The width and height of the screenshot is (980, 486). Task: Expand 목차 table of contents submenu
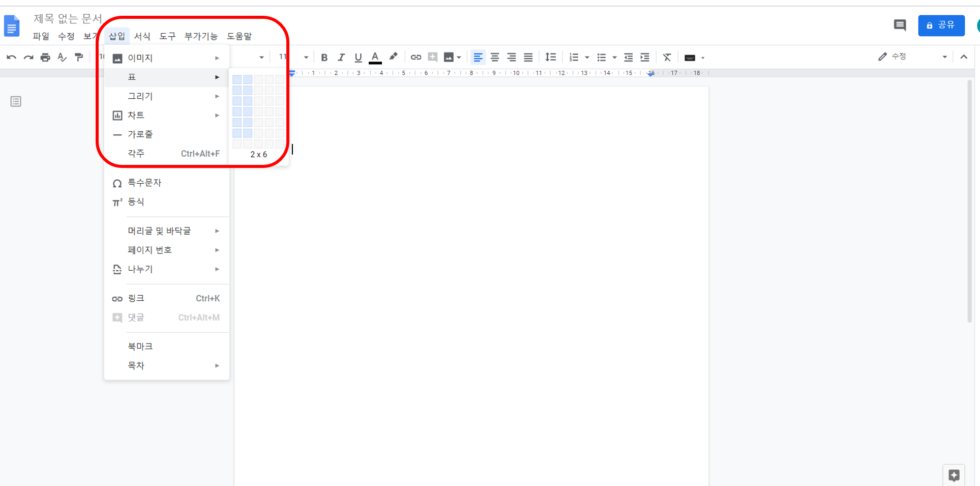coord(167,365)
